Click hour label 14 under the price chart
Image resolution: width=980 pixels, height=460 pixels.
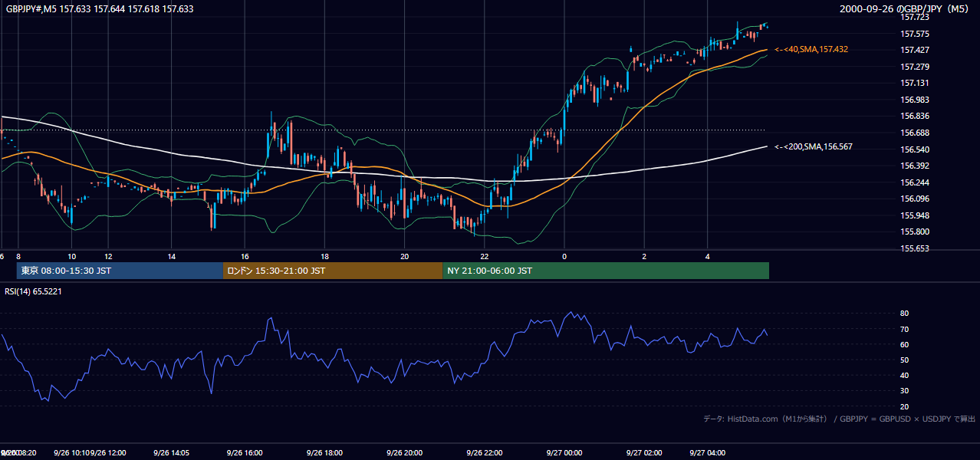pos(172,256)
